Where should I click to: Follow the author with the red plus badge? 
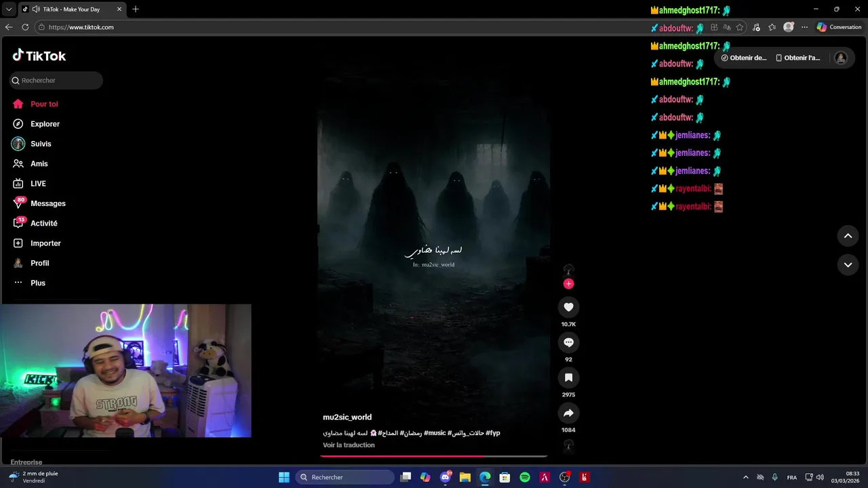pyautogui.click(x=568, y=284)
